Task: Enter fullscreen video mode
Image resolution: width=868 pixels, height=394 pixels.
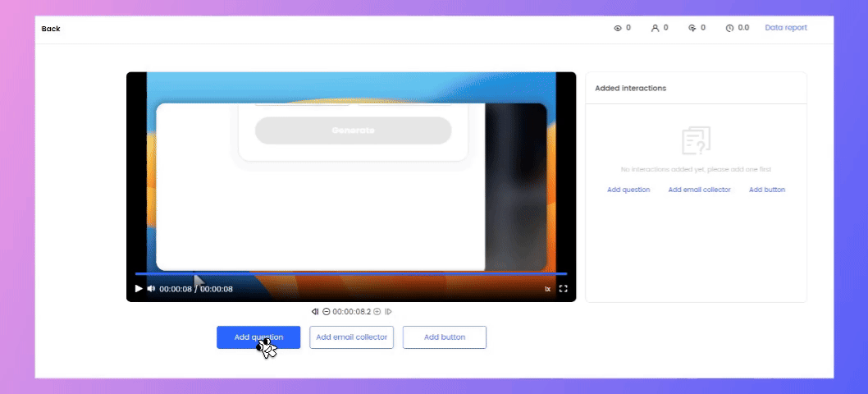Action: 563,289
